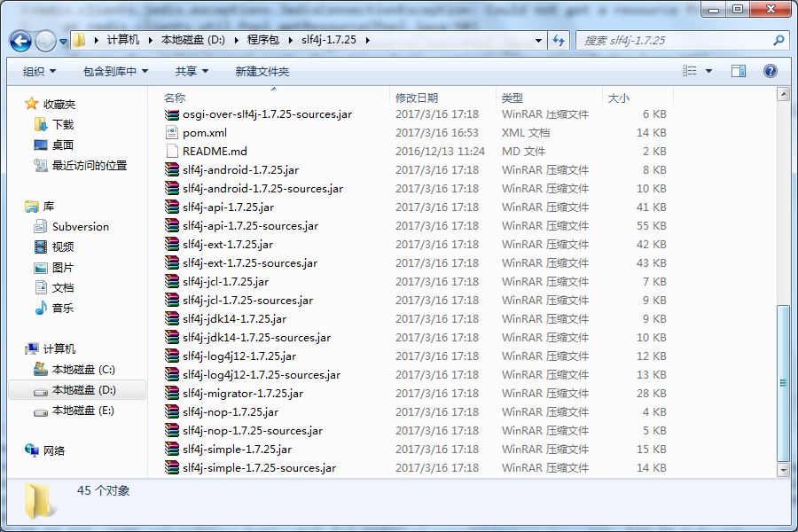Expand the arrow after 计算机 breadcrumb
The width and height of the screenshot is (798, 532).
pyautogui.click(x=150, y=40)
